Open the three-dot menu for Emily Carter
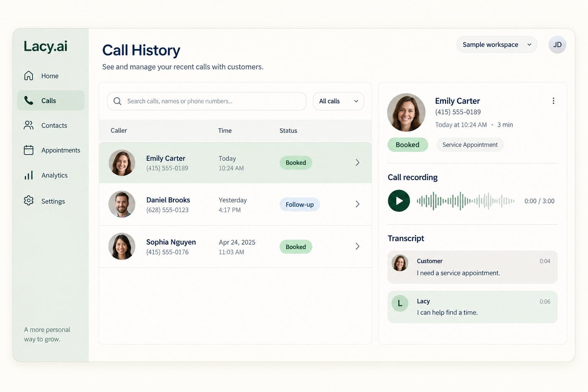Image resolution: width=588 pixels, height=392 pixels. [x=553, y=101]
